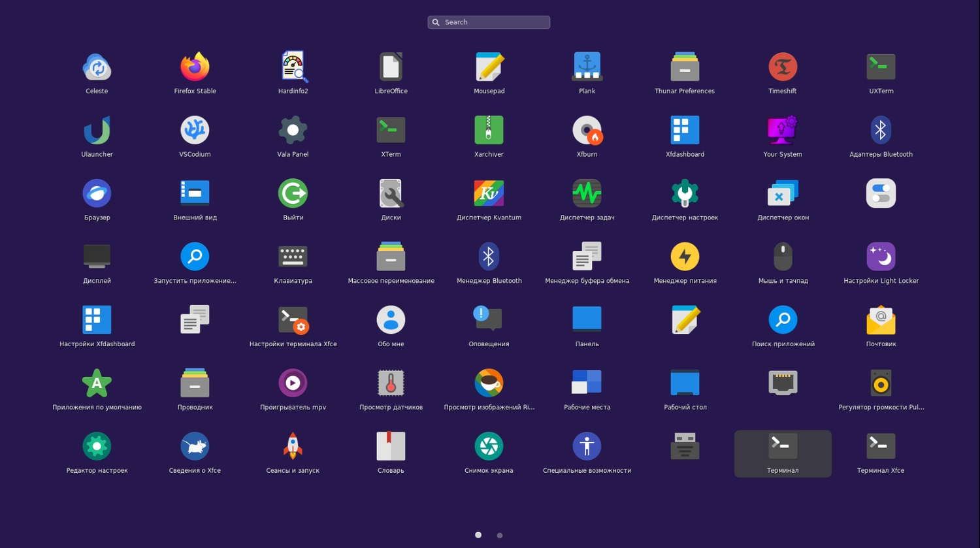The height and width of the screenshot is (548, 980).
Task: Open Адаптеры Bluetooth
Action: [x=881, y=130]
